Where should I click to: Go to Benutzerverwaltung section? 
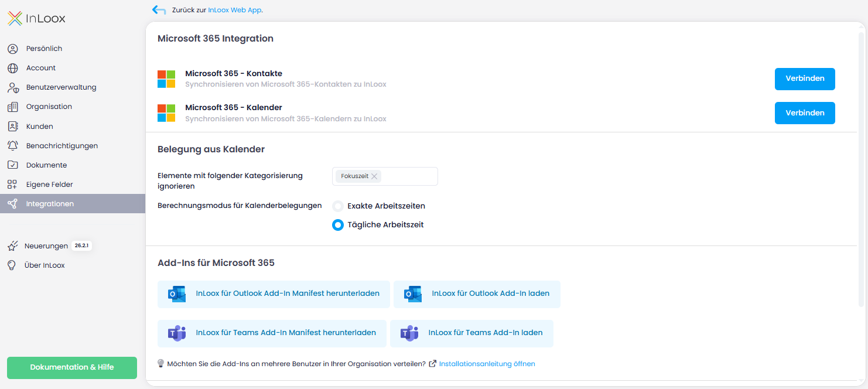(73, 87)
